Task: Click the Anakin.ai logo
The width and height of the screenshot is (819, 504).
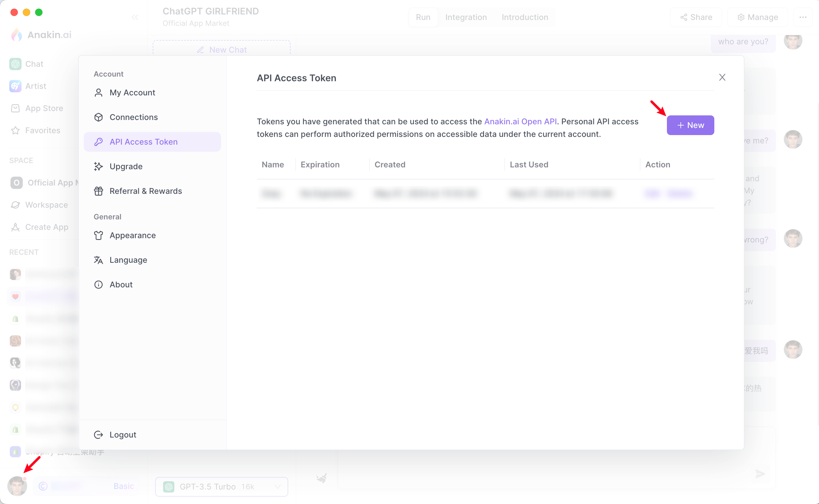Action: 41,35
